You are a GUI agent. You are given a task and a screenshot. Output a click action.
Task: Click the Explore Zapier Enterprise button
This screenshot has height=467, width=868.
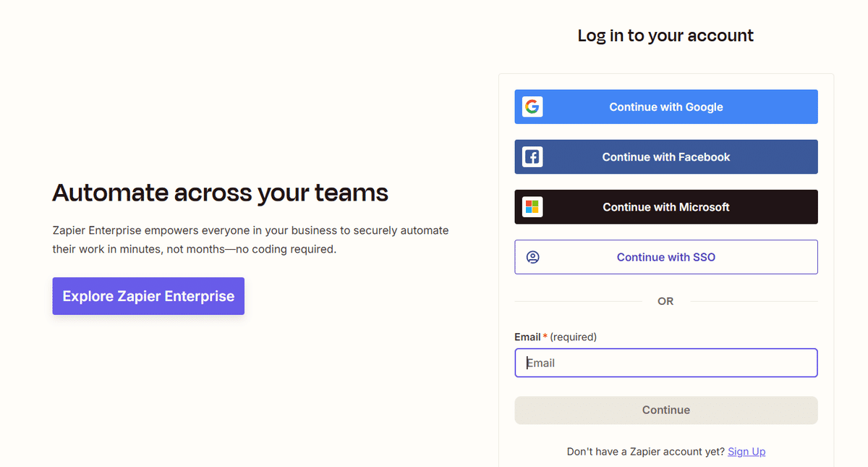(x=148, y=296)
